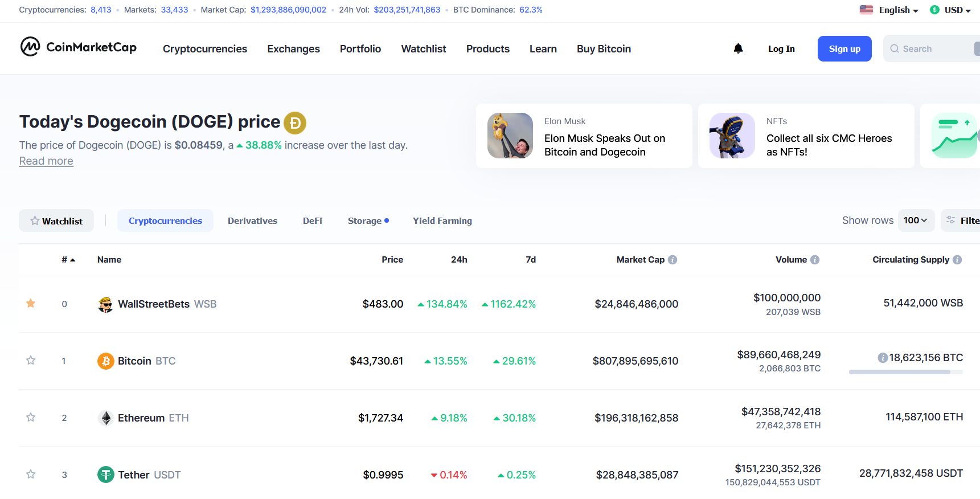
Task: Click the CoinMarketCap logo
Action: [x=79, y=47]
